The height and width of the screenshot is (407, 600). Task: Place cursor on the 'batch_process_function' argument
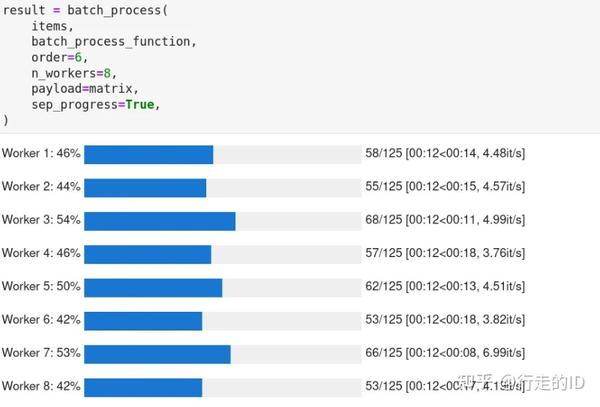(x=113, y=41)
